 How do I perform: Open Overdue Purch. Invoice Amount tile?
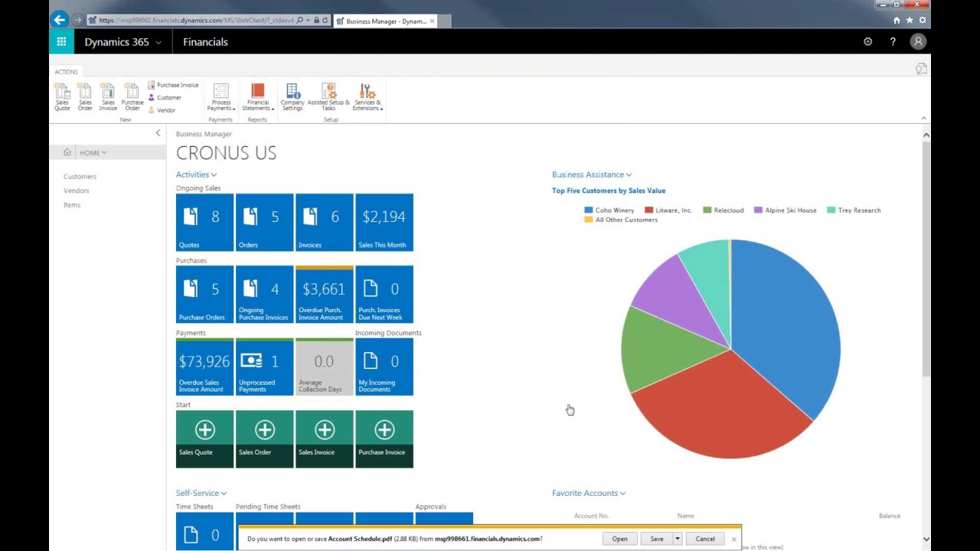[x=324, y=295]
